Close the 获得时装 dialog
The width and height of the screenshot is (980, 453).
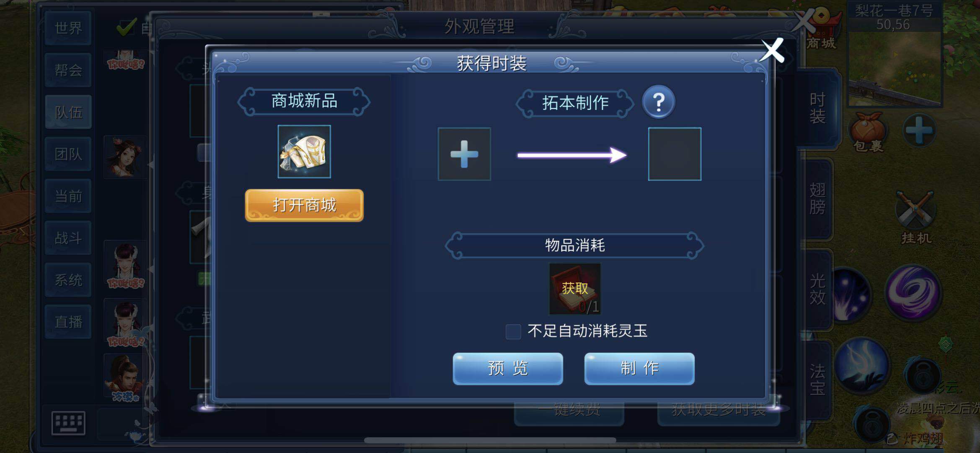(x=772, y=50)
